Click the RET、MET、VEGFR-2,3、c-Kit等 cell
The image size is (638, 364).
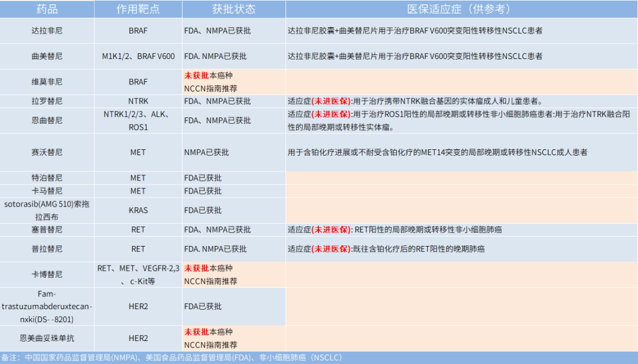pyautogui.click(x=138, y=275)
